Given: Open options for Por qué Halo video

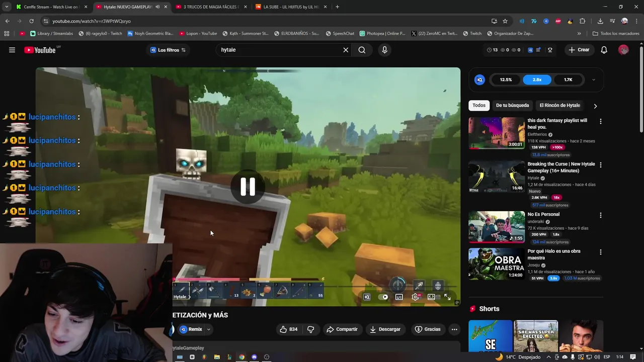Looking at the screenshot, I should coord(600,252).
